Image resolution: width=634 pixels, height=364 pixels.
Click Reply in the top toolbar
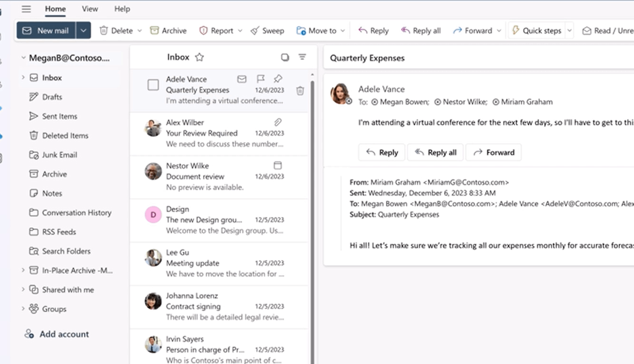click(373, 30)
